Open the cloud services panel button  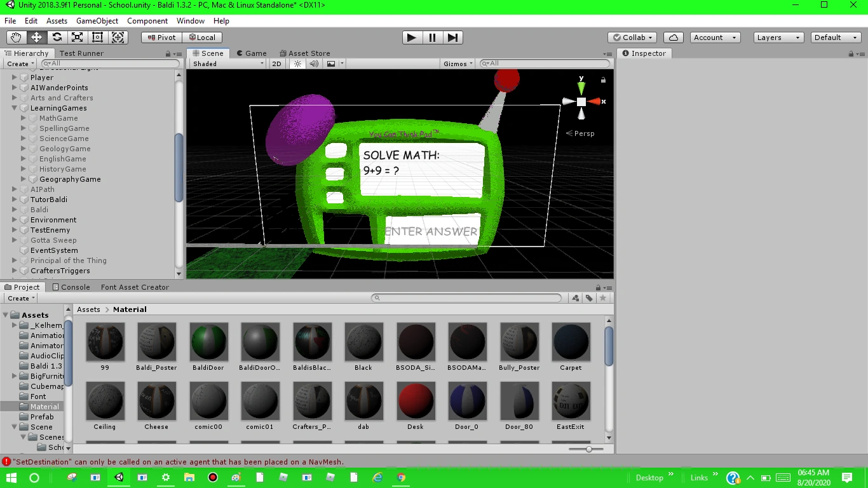click(673, 37)
